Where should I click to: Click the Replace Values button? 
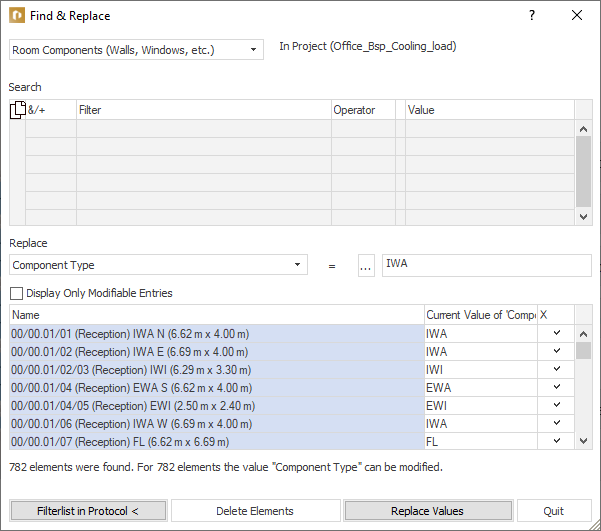[428, 511]
